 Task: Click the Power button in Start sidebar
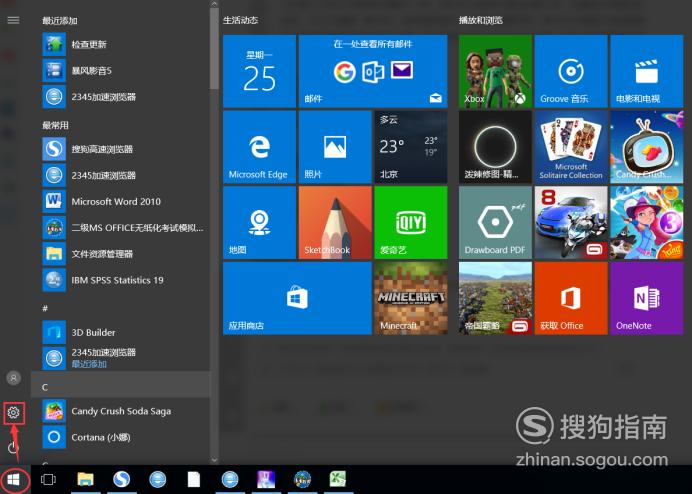(14, 448)
